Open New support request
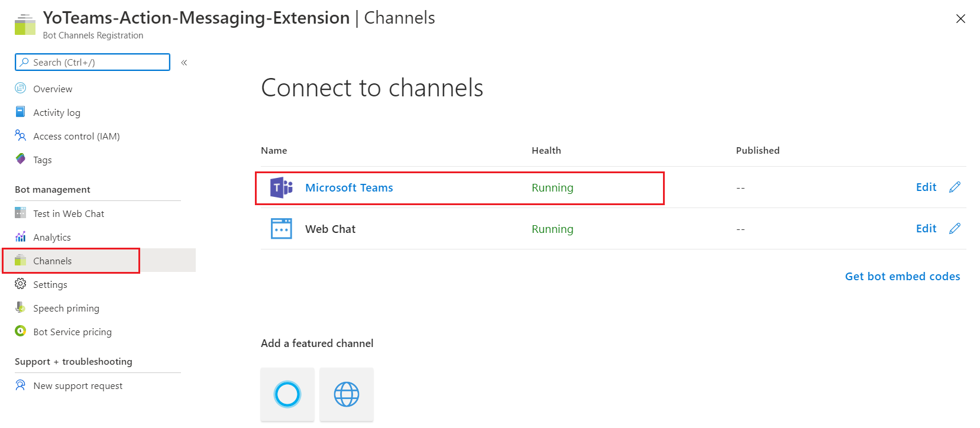Viewport: 980px width, 428px height. 77,386
